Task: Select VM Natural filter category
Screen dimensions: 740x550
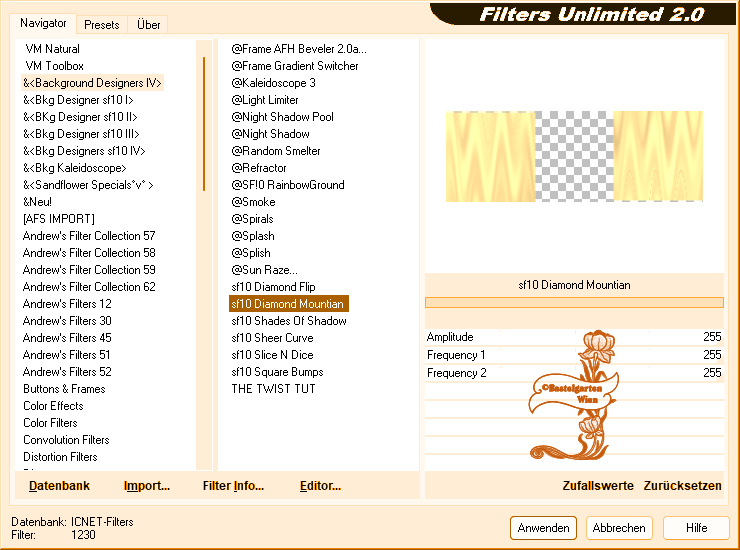Action: [x=52, y=49]
